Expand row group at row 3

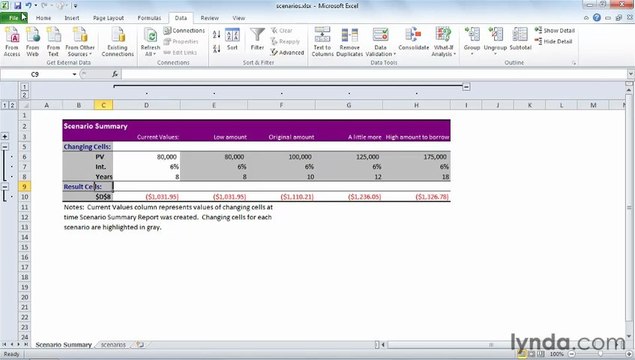5,137
